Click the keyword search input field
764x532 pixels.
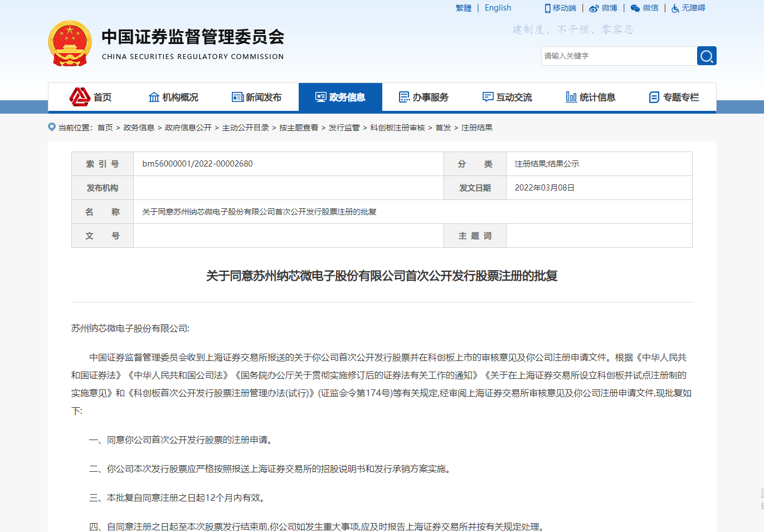click(619, 56)
